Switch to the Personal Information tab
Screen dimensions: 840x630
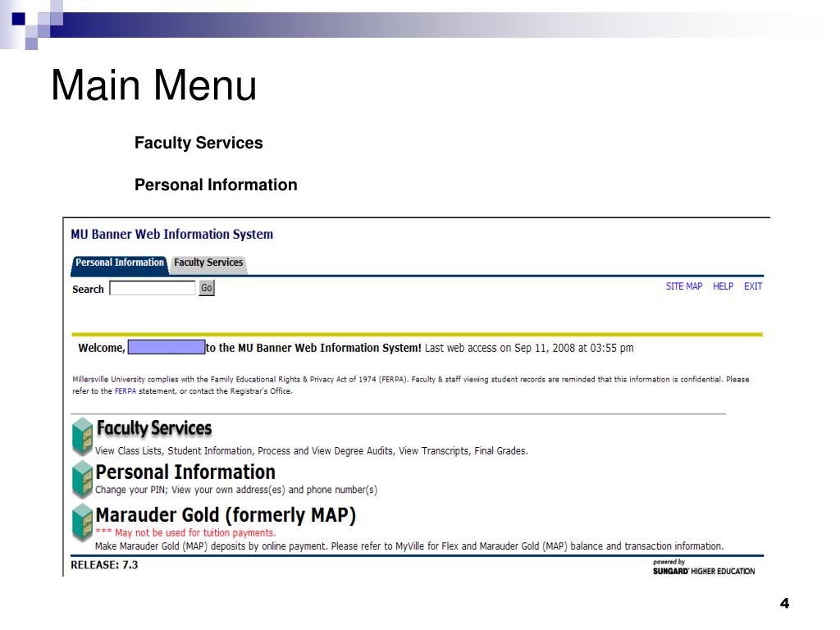(x=120, y=263)
